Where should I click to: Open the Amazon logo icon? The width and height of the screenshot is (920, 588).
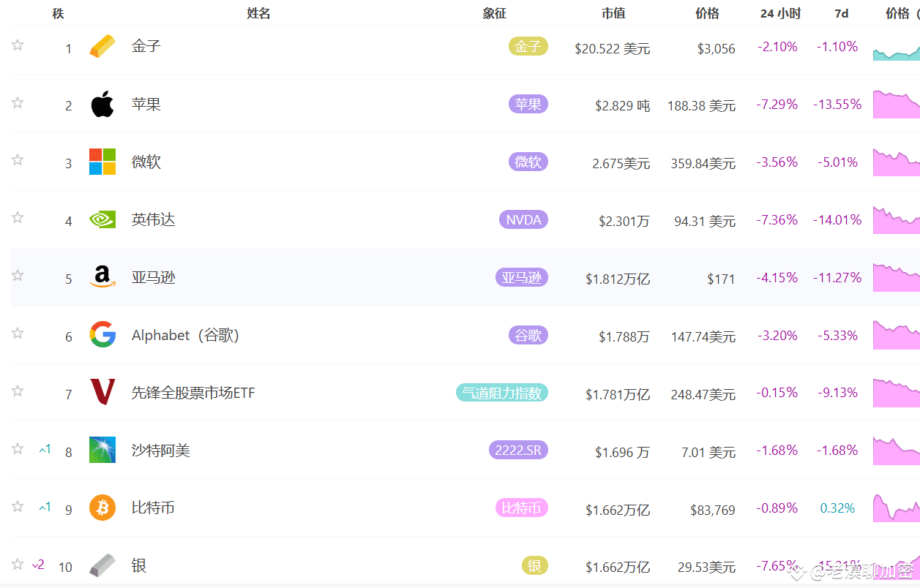pos(102,276)
